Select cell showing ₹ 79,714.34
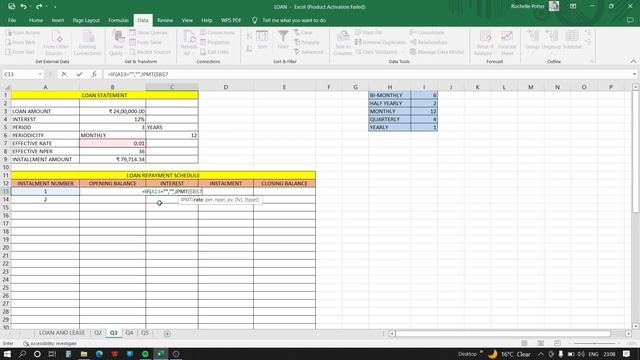Viewport: 640px width, 360px height. 112,159
